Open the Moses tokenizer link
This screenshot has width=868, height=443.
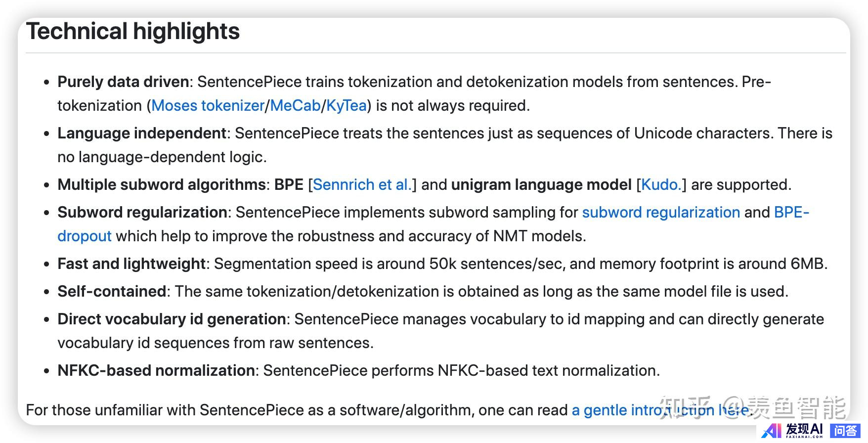(x=208, y=106)
